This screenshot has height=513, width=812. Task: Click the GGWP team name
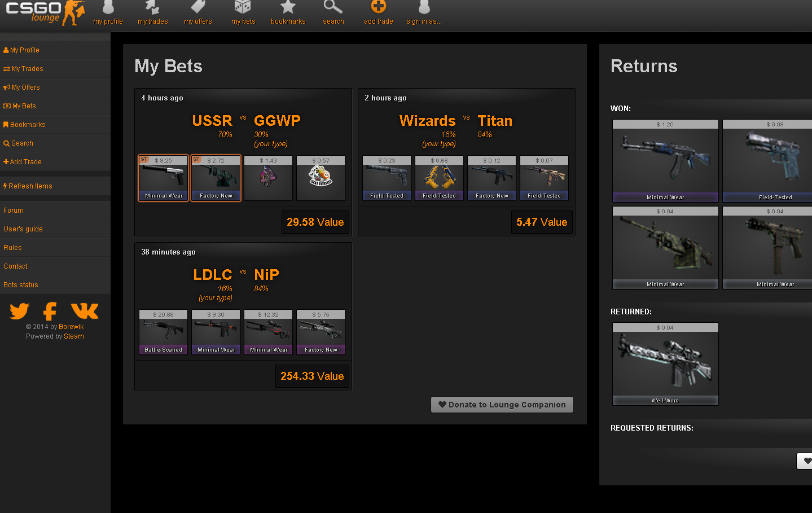(277, 121)
